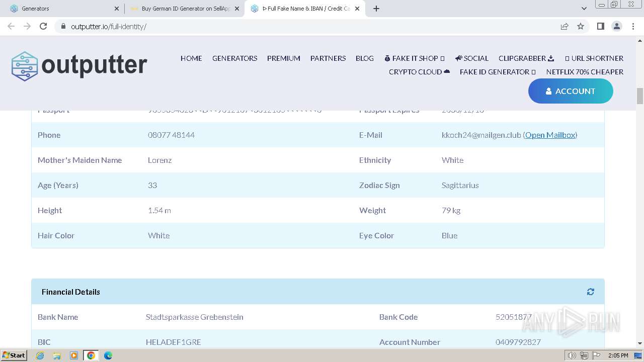Open the URL SHORTNER link

click(x=594, y=58)
